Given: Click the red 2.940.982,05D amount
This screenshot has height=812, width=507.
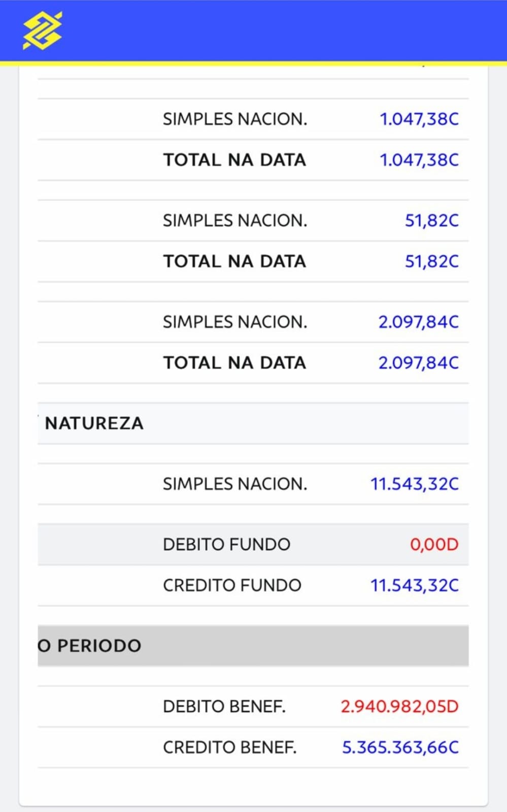Looking at the screenshot, I should point(399,706).
